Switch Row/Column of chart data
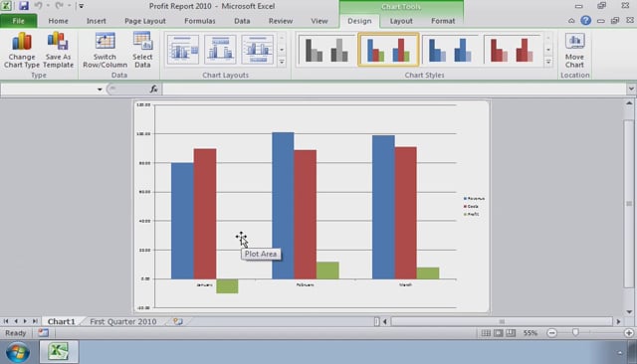The height and width of the screenshot is (364, 637). 105,51
